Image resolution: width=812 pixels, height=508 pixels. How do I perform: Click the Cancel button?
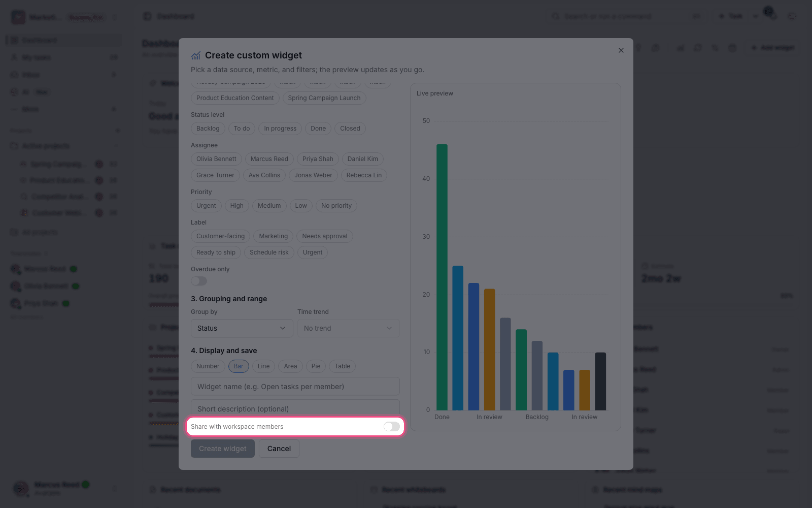tap(279, 449)
